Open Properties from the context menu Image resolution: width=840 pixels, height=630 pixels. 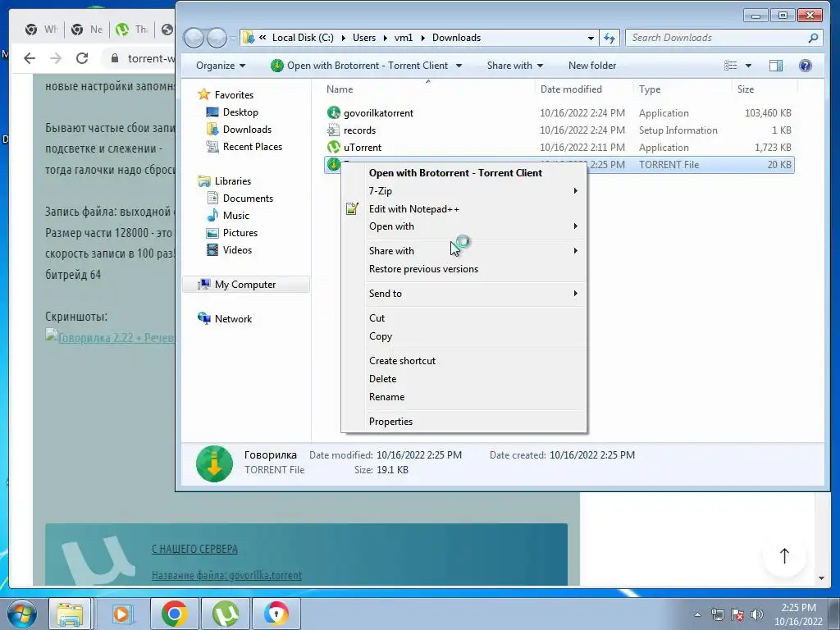click(464, 422)
